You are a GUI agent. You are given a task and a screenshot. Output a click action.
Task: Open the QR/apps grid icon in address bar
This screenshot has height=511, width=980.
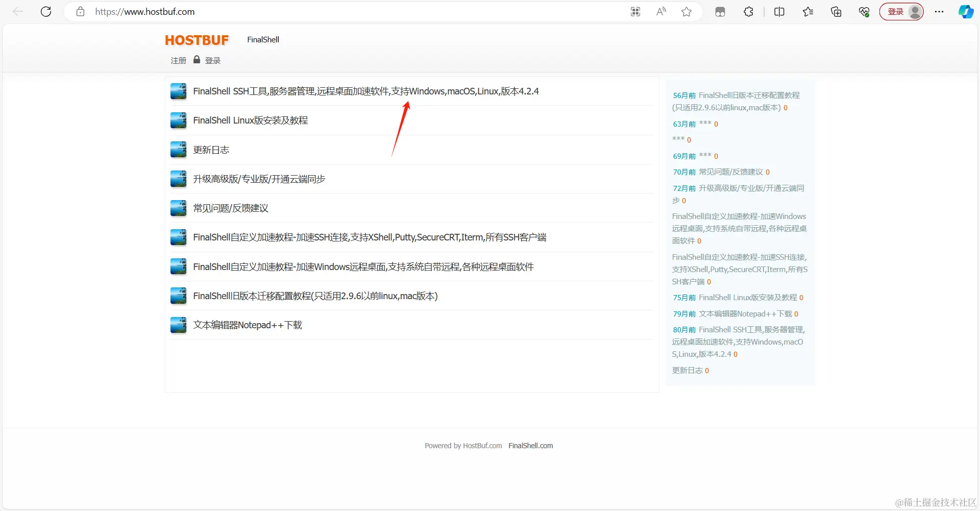(x=635, y=12)
